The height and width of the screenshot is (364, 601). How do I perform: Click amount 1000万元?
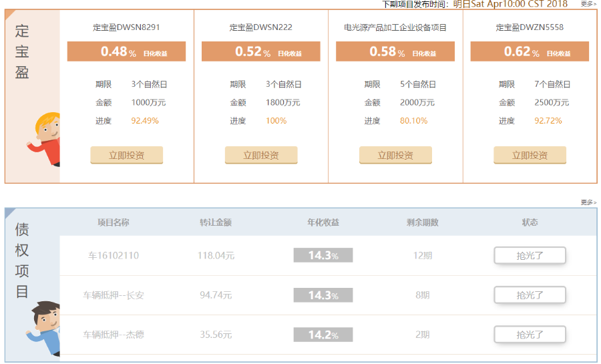(x=149, y=102)
